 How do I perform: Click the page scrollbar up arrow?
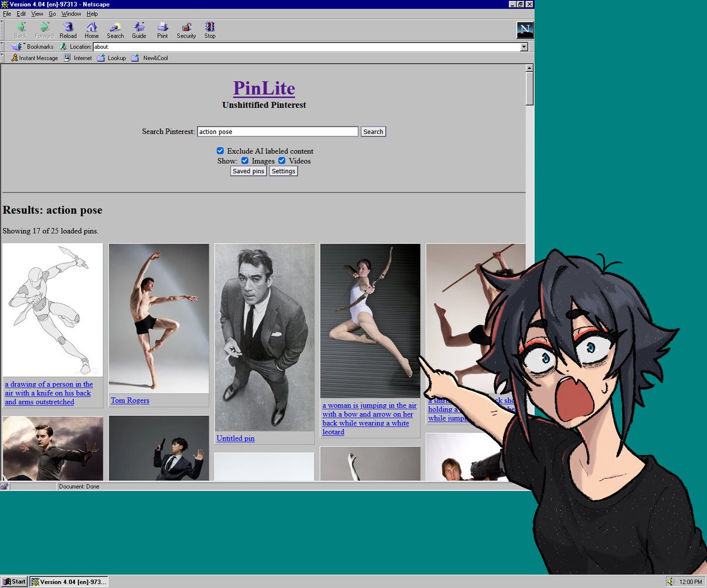pos(530,68)
